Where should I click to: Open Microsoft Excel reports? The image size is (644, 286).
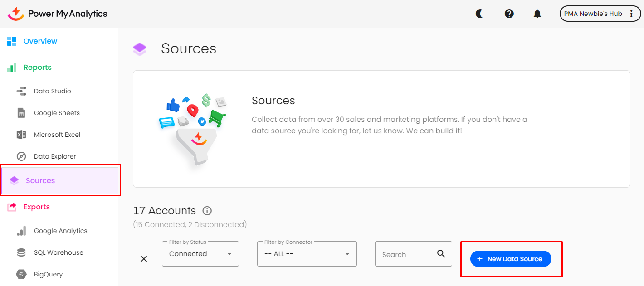click(57, 135)
